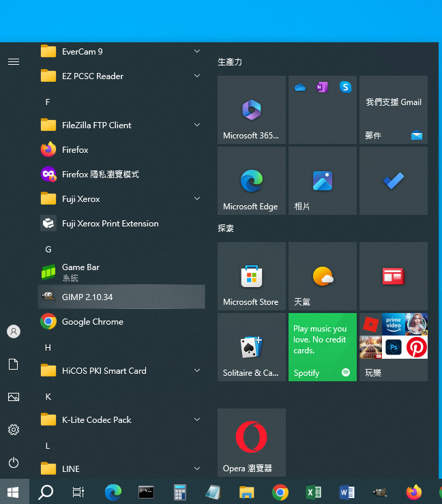The width and height of the screenshot is (442, 504).
Task: Open the Microsoft Edge tile
Action: 252,181
